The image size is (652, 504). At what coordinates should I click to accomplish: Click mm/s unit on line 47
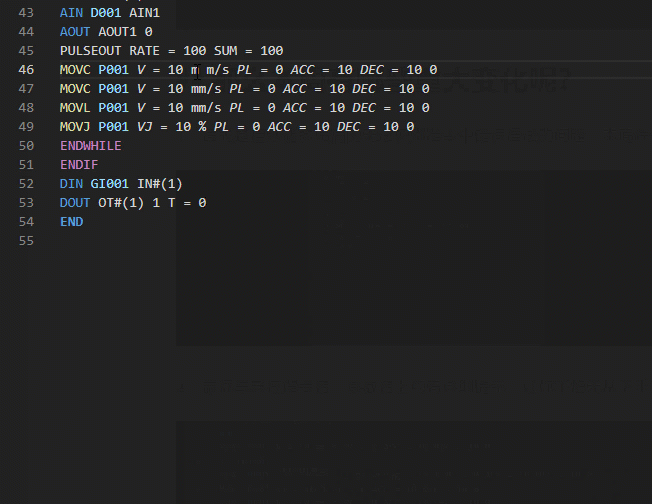point(206,89)
